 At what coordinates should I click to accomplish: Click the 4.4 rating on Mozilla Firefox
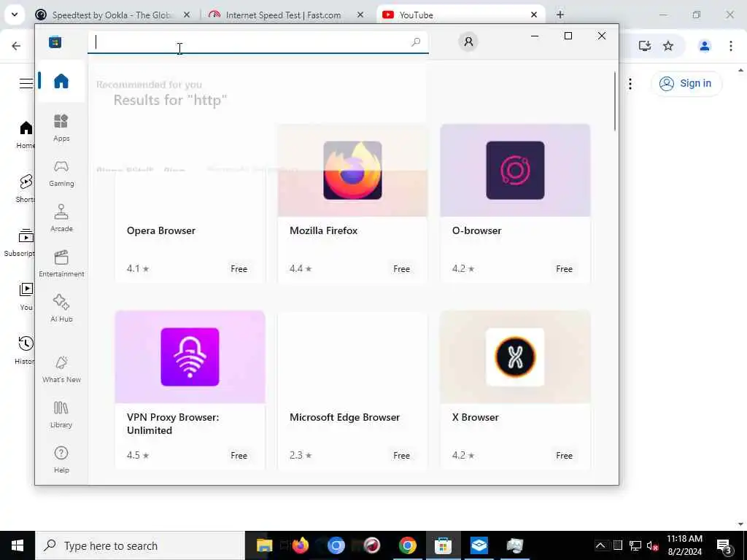(300, 268)
